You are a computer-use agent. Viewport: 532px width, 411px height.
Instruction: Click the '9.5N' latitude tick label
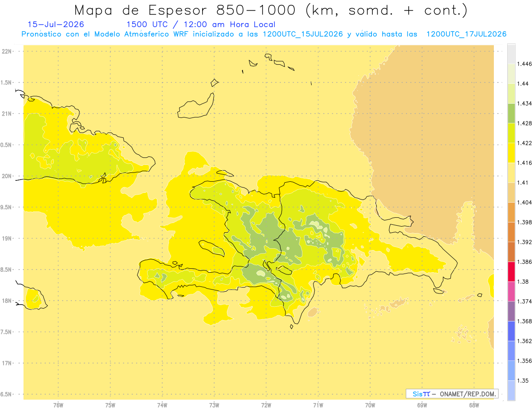click(x=7, y=207)
